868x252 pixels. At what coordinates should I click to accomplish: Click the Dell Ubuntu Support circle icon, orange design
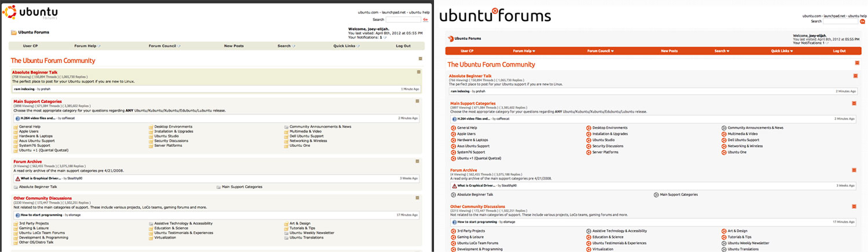[x=724, y=140]
